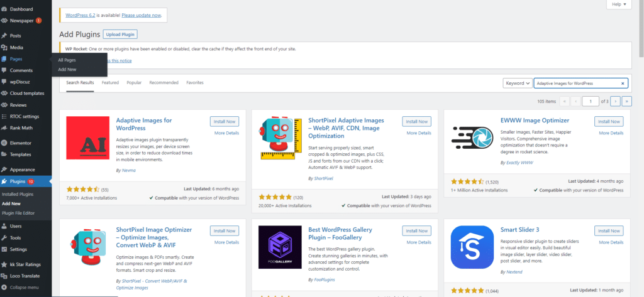Image resolution: width=644 pixels, height=297 pixels.
Task: Click the Newspaper theme icon
Action: click(x=4, y=21)
